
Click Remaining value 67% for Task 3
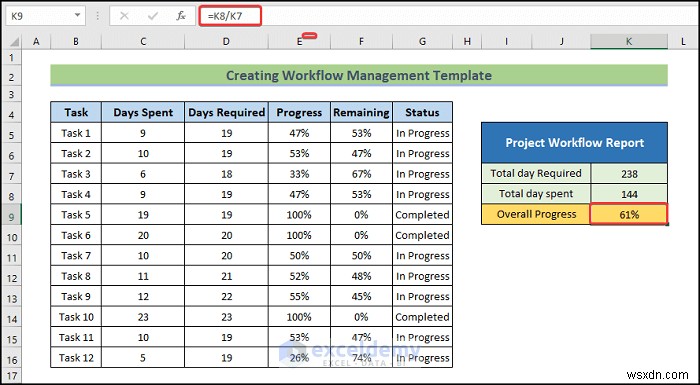[x=361, y=174]
